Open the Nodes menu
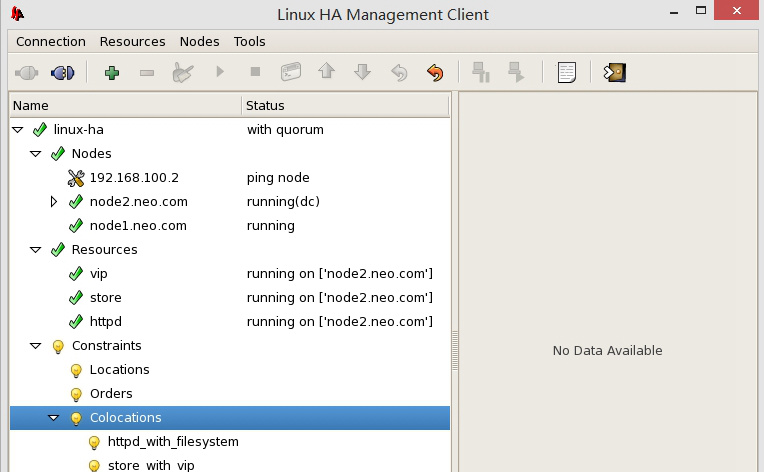Viewport: 764px width, 472px height. click(199, 41)
